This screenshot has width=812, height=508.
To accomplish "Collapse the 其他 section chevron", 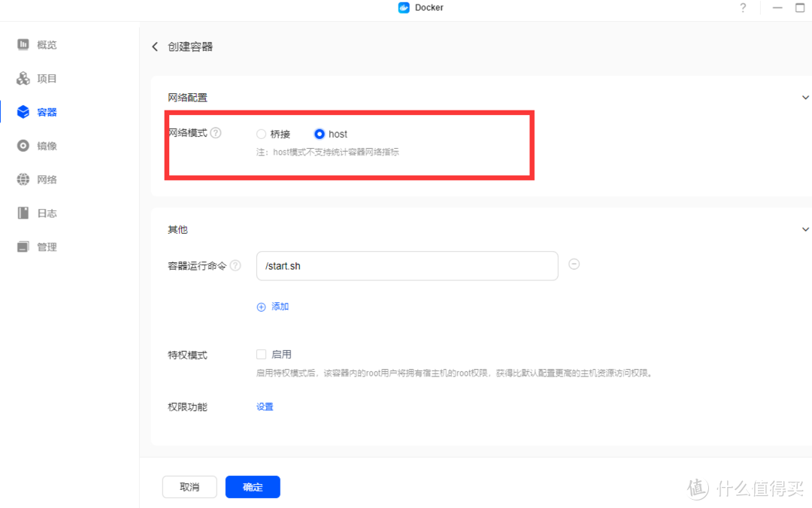I will pyautogui.click(x=805, y=229).
